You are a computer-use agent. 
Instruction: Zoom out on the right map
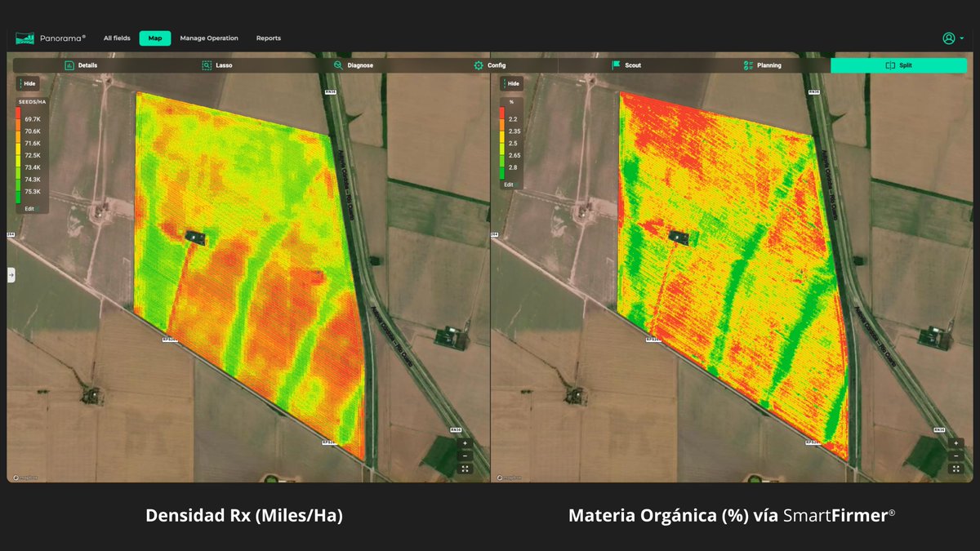(955, 455)
